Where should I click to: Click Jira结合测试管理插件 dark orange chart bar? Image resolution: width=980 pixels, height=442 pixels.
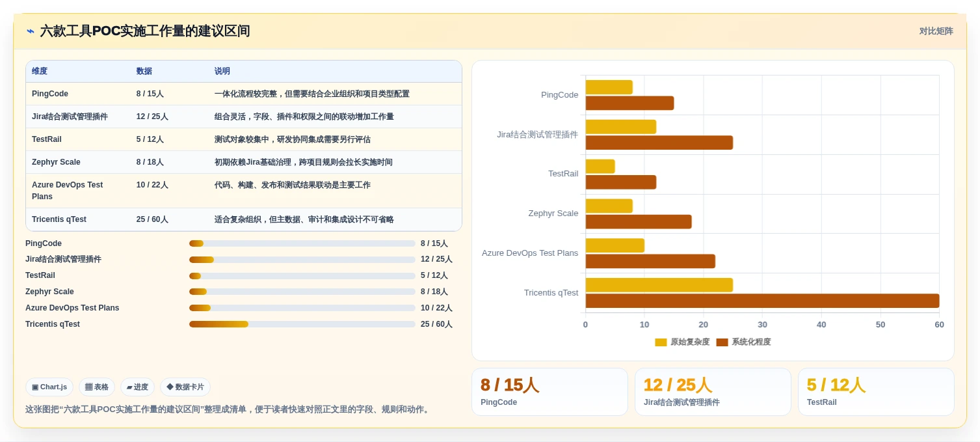(659, 143)
